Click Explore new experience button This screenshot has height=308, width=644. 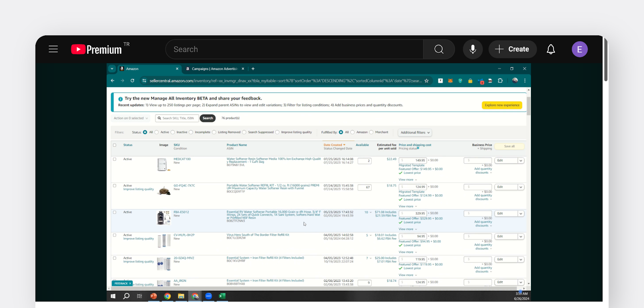[x=502, y=105]
